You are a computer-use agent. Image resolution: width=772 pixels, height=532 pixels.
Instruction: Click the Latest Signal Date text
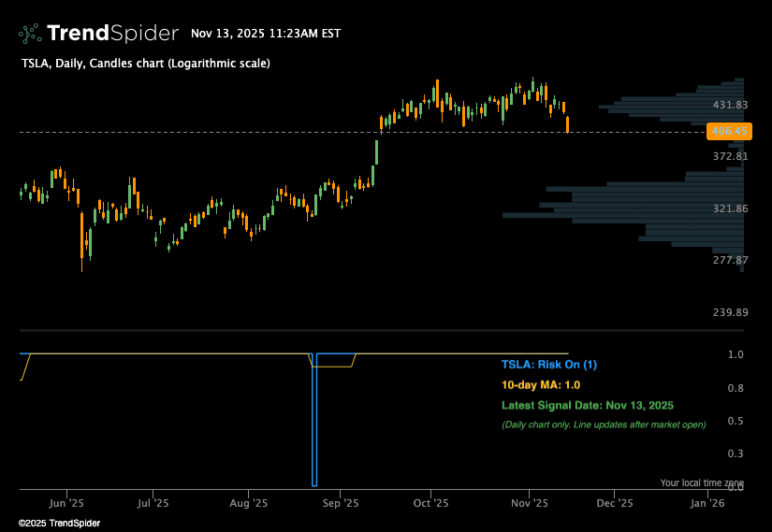[587, 405]
